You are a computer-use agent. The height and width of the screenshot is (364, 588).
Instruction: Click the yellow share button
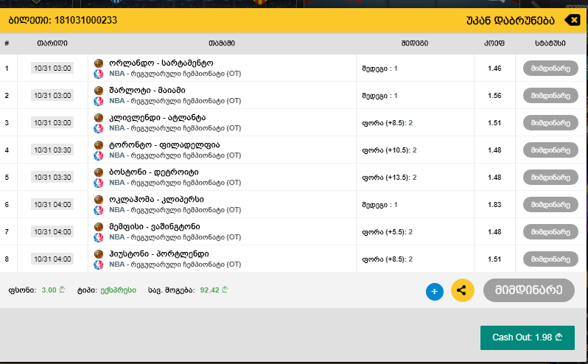[463, 290]
